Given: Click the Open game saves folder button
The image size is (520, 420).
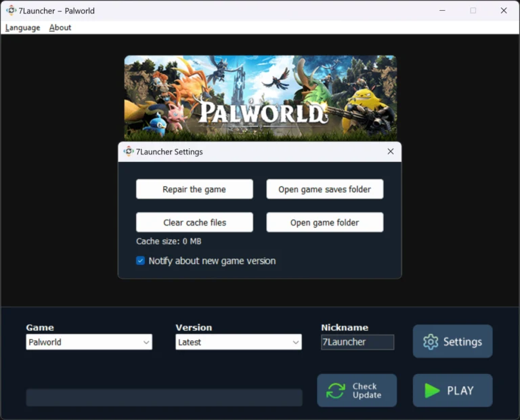Looking at the screenshot, I should tap(325, 189).
